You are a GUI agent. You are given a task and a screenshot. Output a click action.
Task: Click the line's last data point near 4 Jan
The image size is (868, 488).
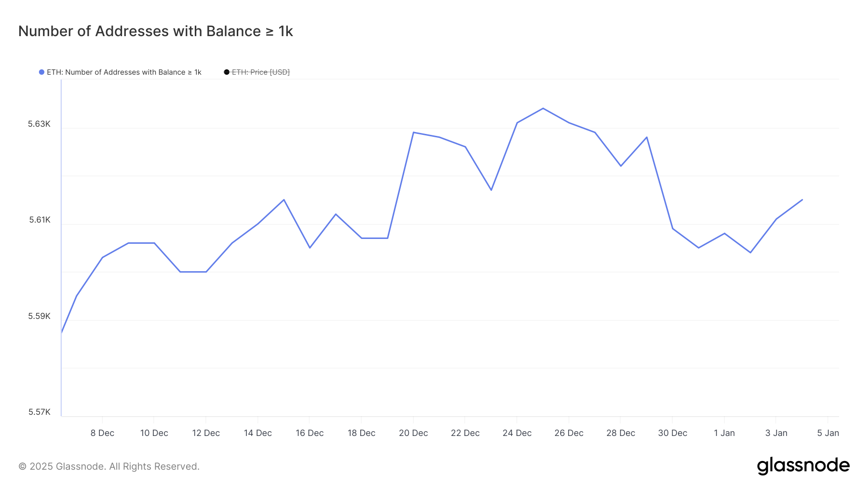(802, 199)
